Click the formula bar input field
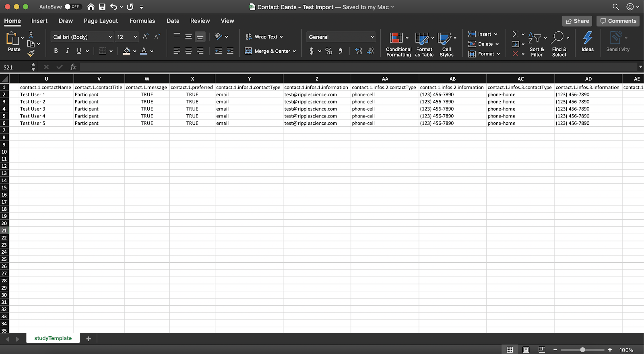Image resolution: width=644 pixels, height=354 pixels. click(354, 67)
